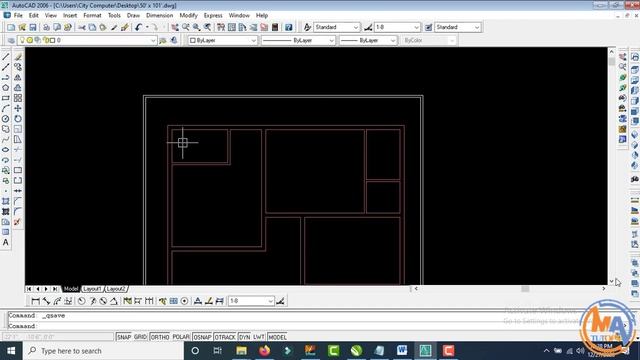
Task: Click the taskbar search box
Action: tap(103, 351)
